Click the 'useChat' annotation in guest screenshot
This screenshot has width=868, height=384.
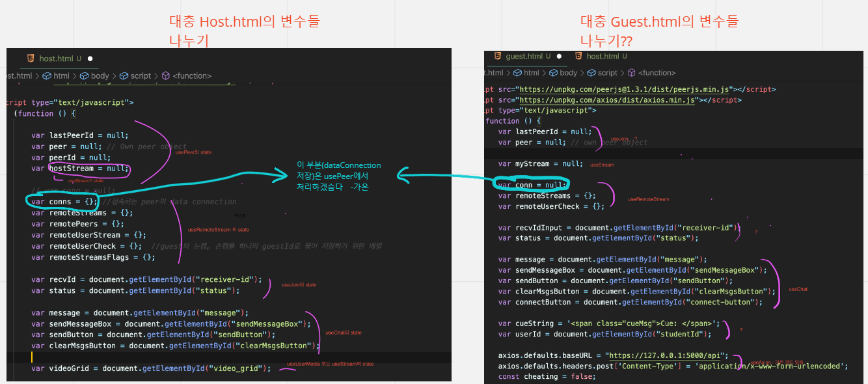pos(798,289)
